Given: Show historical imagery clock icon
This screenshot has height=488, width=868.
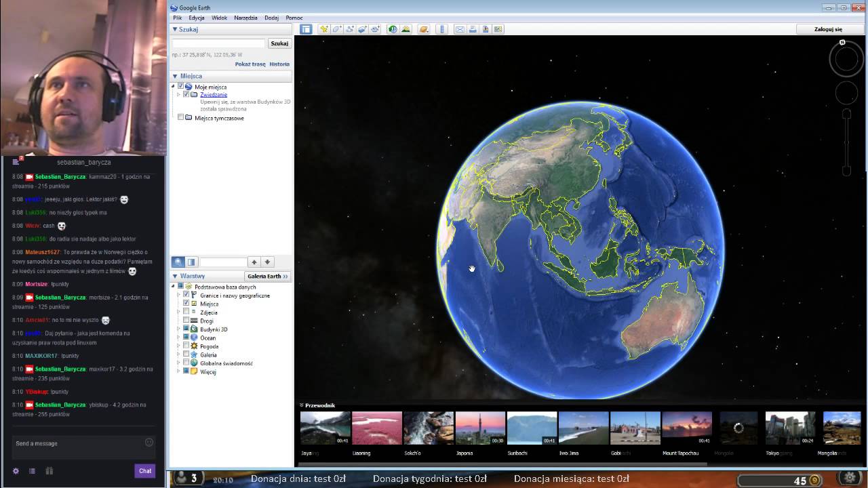Looking at the screenshot, I should [x=393, y=29].
